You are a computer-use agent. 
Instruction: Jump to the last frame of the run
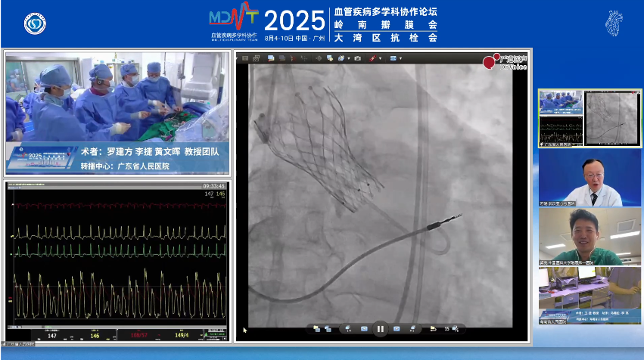[x=412, y=329]
